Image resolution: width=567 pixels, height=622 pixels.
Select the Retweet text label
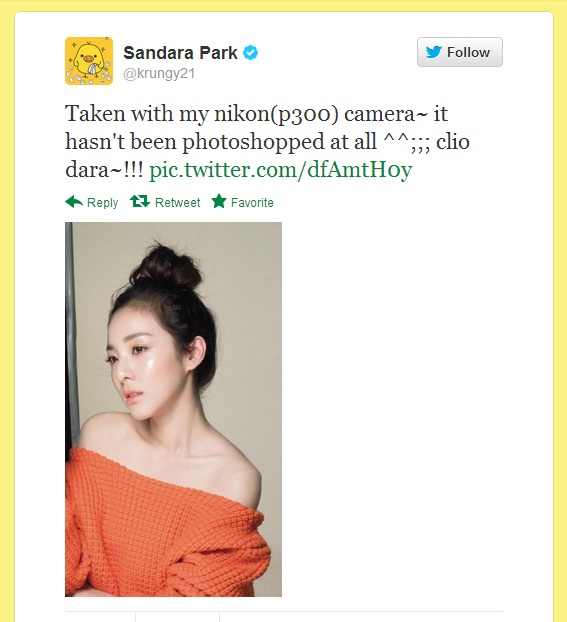[177, 203]
